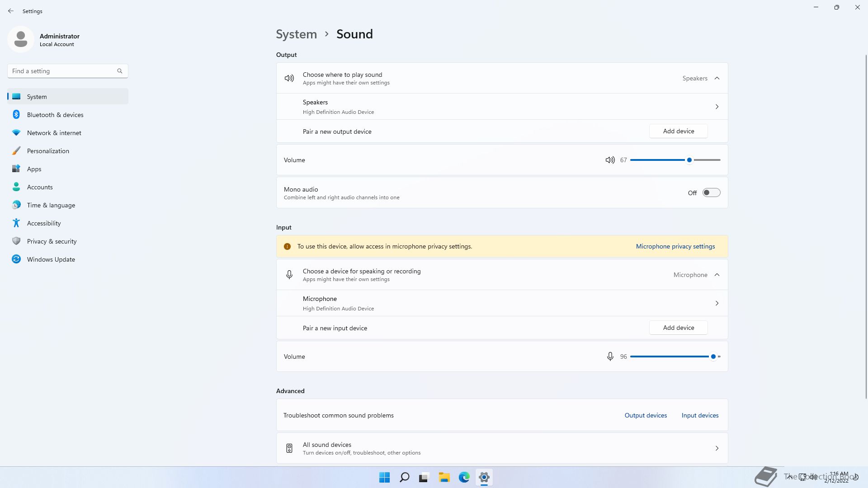868x488 pixels.
Task: Mute microphone using the input volume icon
Action: pyautogui.click(x=610, y=357)
